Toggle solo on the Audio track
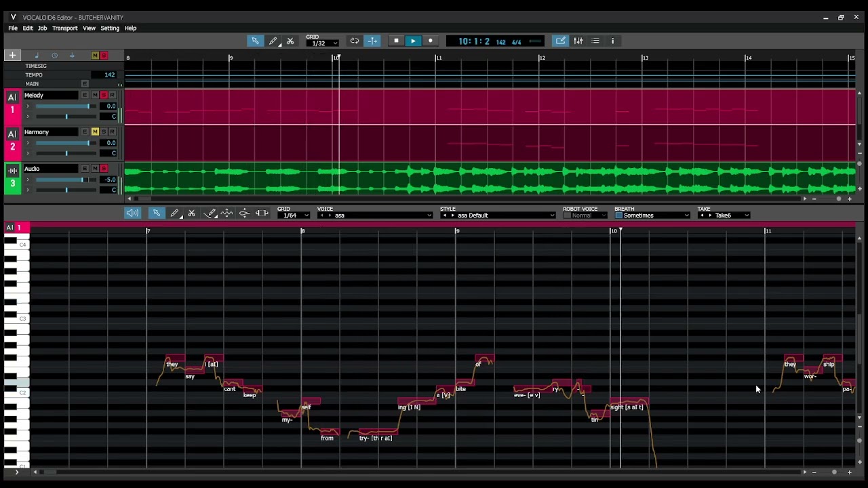Image resolution: width=868 pixels, height=488 pixels. click(104, 168)
